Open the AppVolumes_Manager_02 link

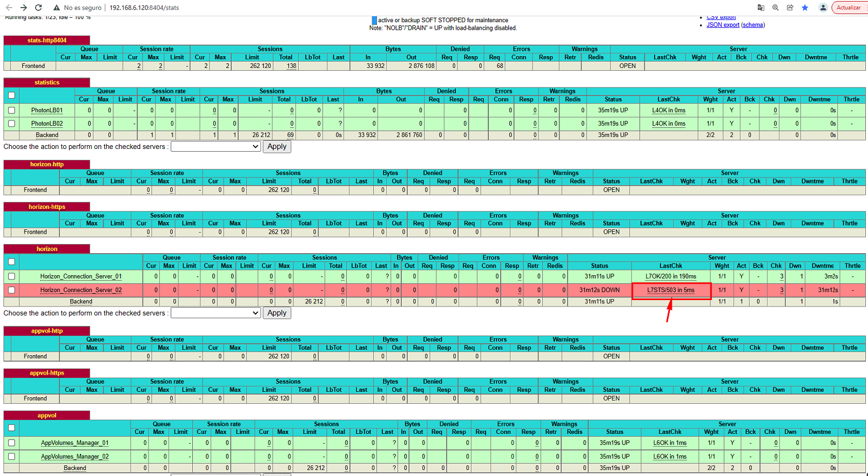(x=75, y=457)
